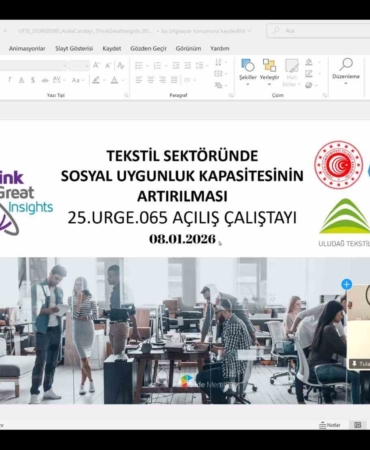Click the shape outline icon
Viewport: 370px width, 450px height.
[309, 74]
